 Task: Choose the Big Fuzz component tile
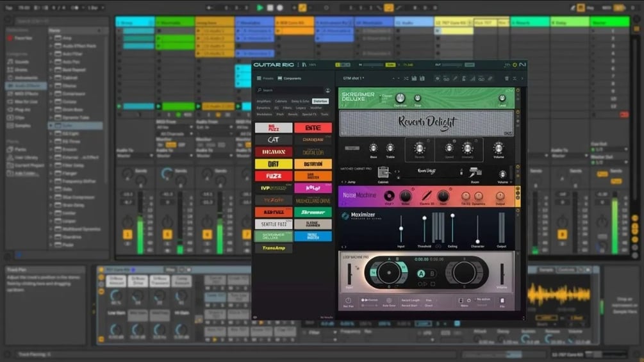274,128
